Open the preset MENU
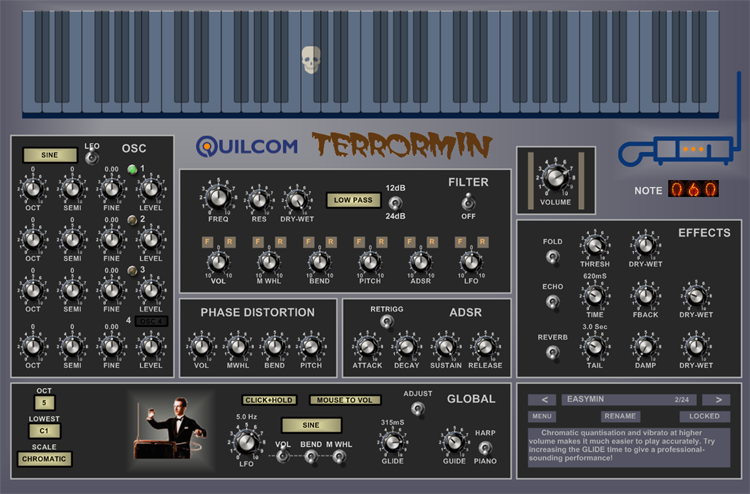The width and height of the screenshot is (750, 494). (542, 417)
